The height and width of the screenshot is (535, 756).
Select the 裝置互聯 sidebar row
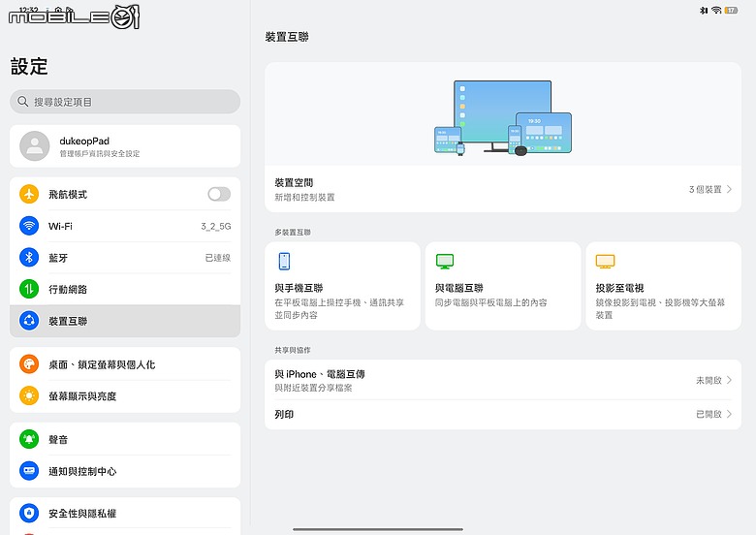125,321
